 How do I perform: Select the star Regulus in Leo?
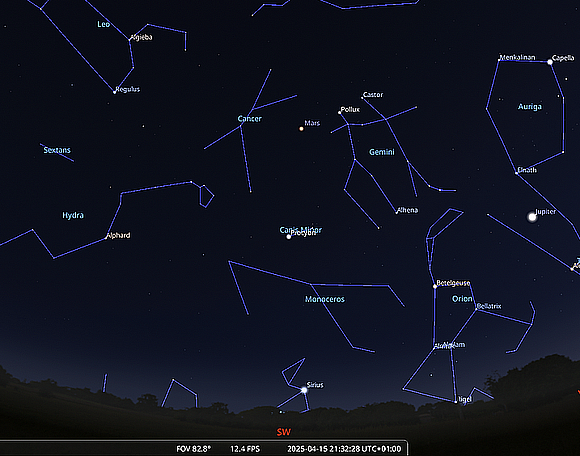114,92
